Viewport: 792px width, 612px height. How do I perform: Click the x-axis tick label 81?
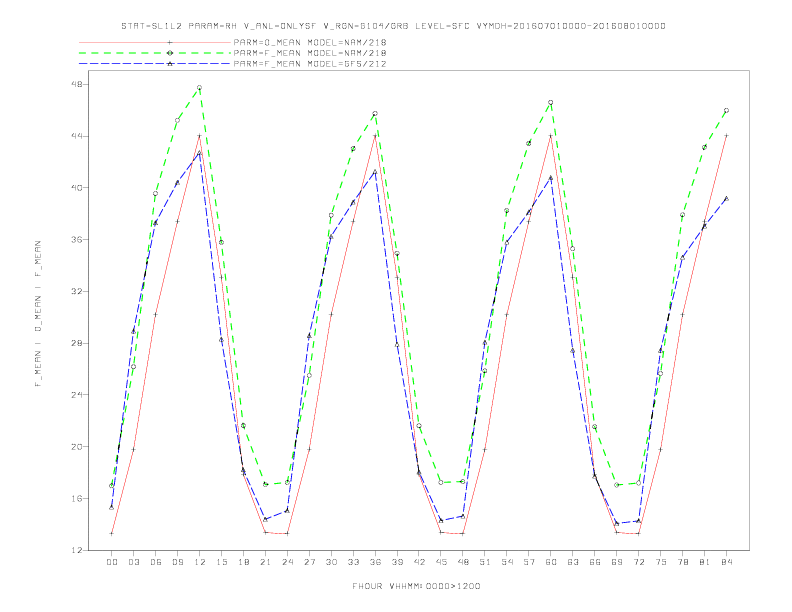click(705, 562)
